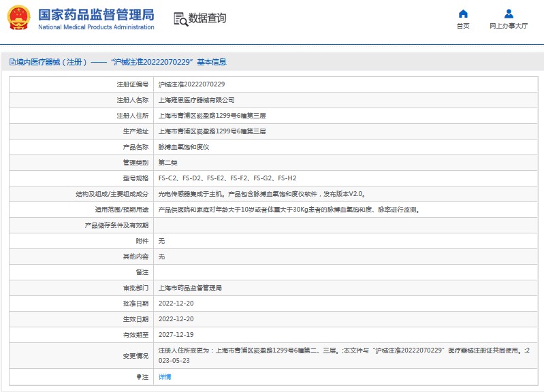This screenshot has width=544, height=392.
Task: Click the 结构及组成/主要组成成分 label
Action: click(112, 194)
